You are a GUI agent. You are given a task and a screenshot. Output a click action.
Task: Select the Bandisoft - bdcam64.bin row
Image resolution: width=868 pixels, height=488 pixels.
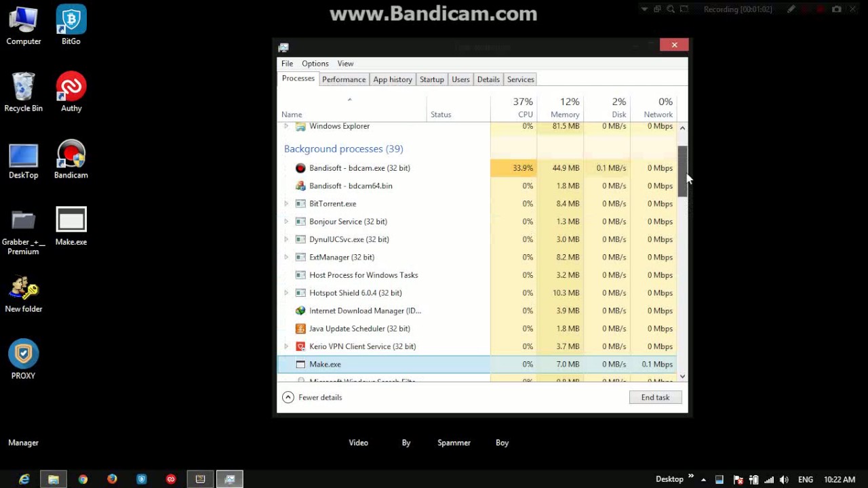click(x=477, y=186)
